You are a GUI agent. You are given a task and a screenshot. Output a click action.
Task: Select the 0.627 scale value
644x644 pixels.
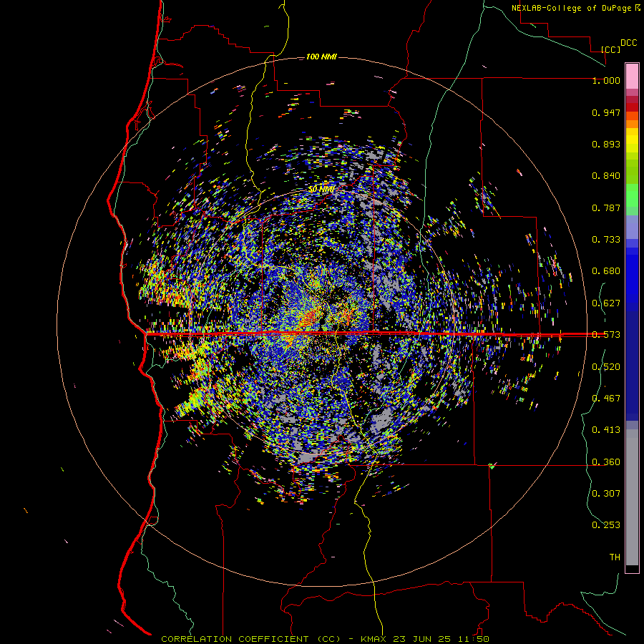[606, 303]
